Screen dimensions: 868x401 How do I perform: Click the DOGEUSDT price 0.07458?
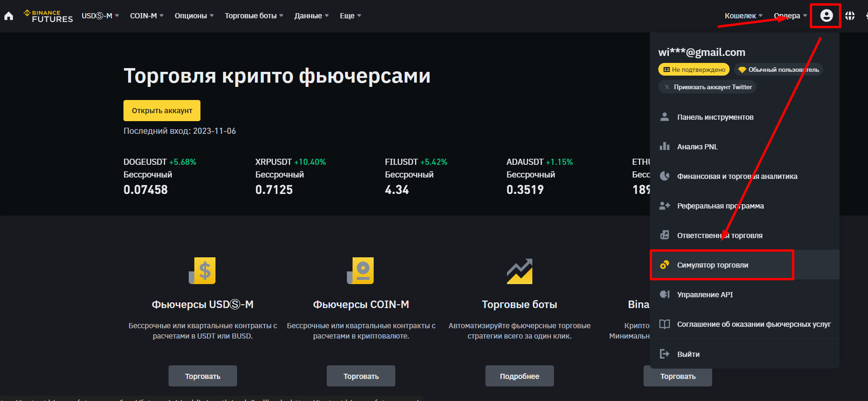(146, 190)
